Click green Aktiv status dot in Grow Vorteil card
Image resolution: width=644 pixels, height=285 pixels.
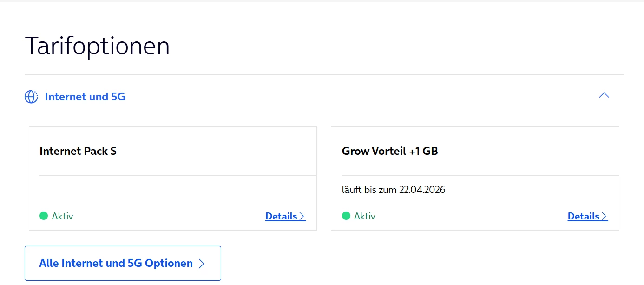coord(346,216)
